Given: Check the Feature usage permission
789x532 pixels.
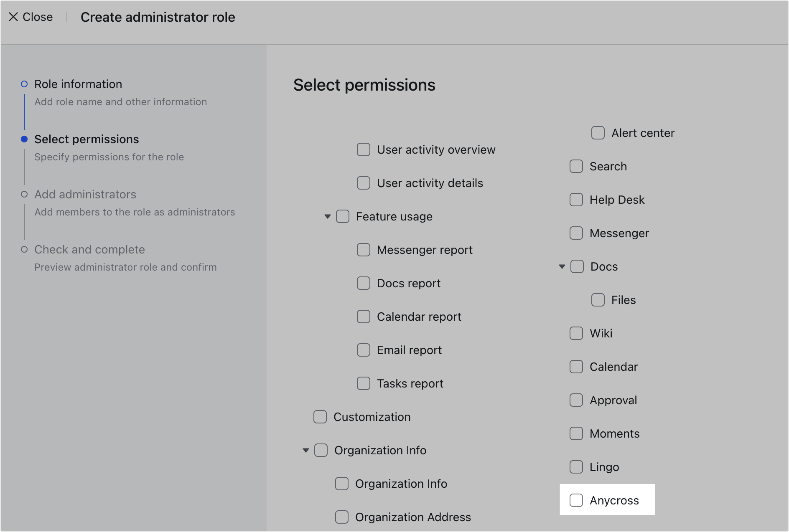Looking at the screenshot, I should (x=343, y=216).
